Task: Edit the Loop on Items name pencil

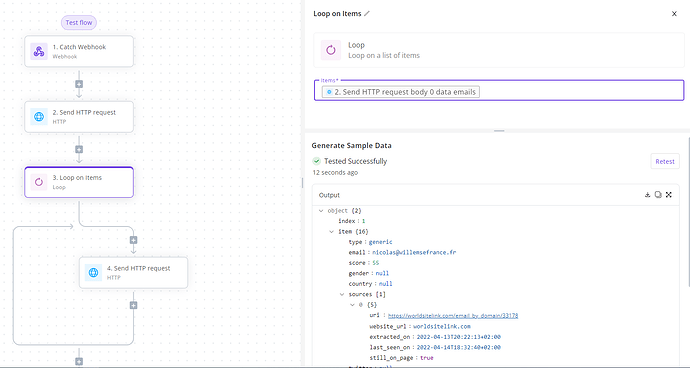Action: 367,14
